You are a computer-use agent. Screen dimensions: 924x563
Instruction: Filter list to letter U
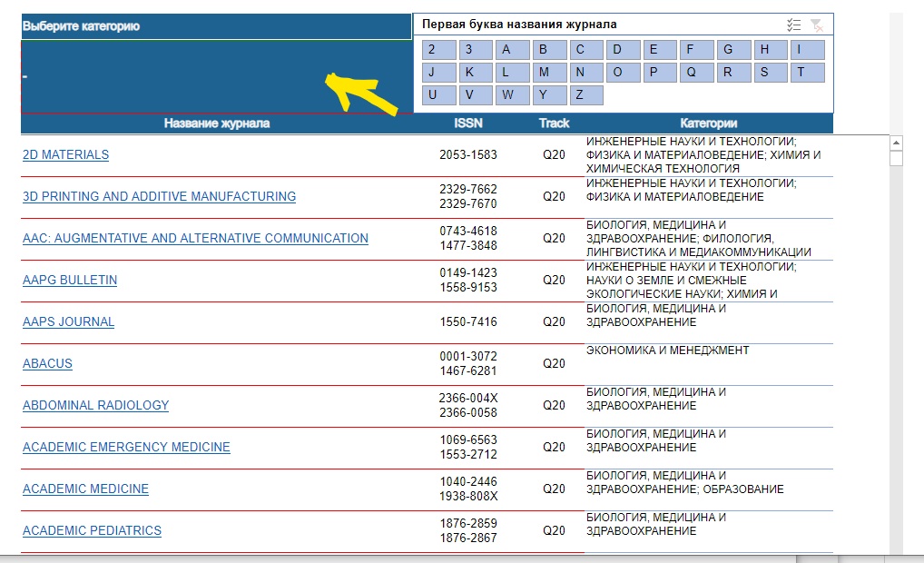pyautogui.click(x=439, y=95)
